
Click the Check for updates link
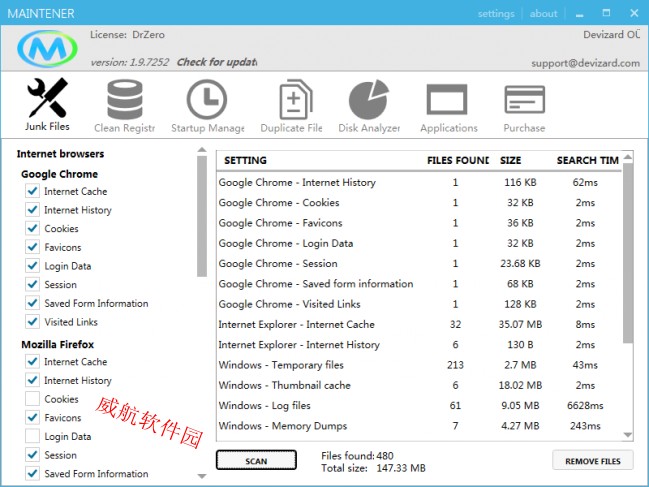point(217,62)
